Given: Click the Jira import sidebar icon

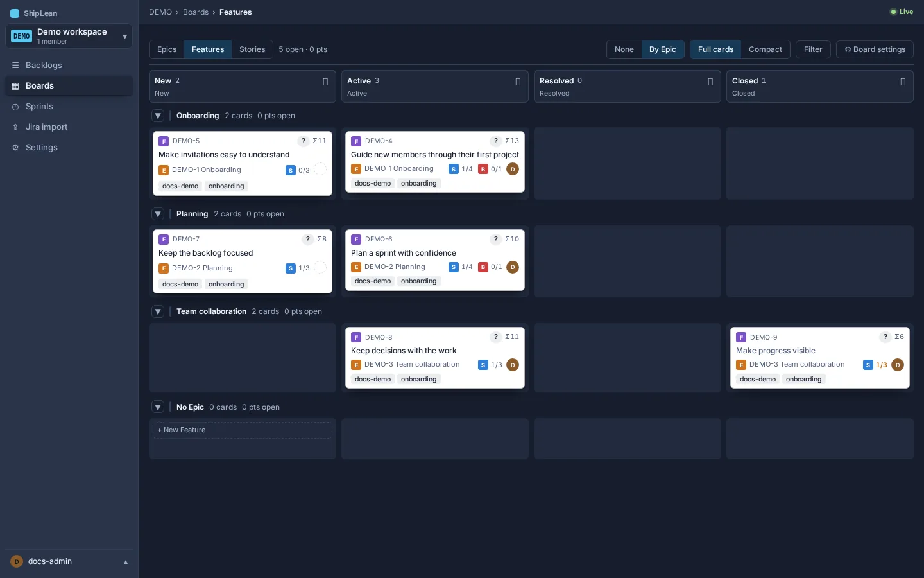Looking at the screenshot, I should pos(15,127).
